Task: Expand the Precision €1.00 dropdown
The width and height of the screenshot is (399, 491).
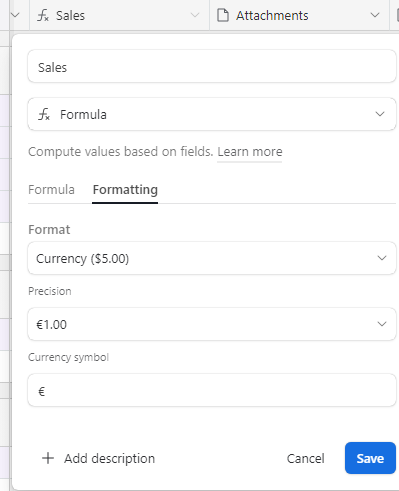Action: pyautogui.click(x=212, y=324)
